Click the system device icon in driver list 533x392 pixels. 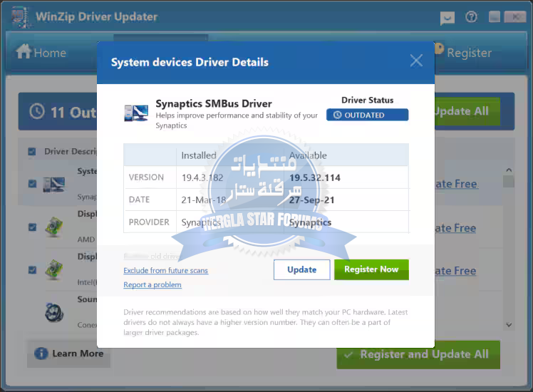tap(53, 184)
